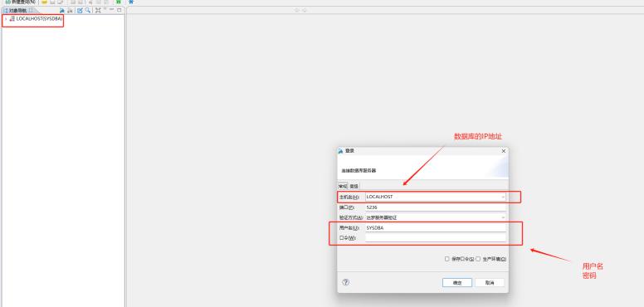Minimize the 对象导航 panel
Image resolution: width=644 pixels, height=307 pixels.
pyautogui.click(x=112, y=9)
